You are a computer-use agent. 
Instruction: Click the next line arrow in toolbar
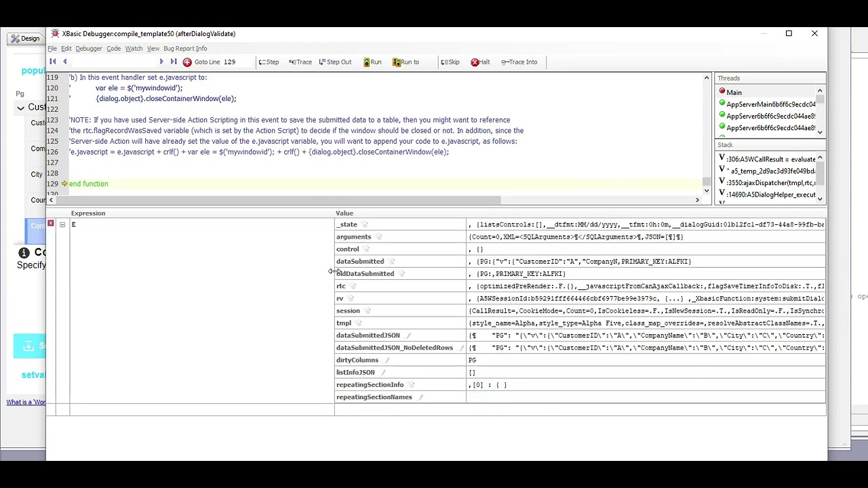(x=161, y=62)
